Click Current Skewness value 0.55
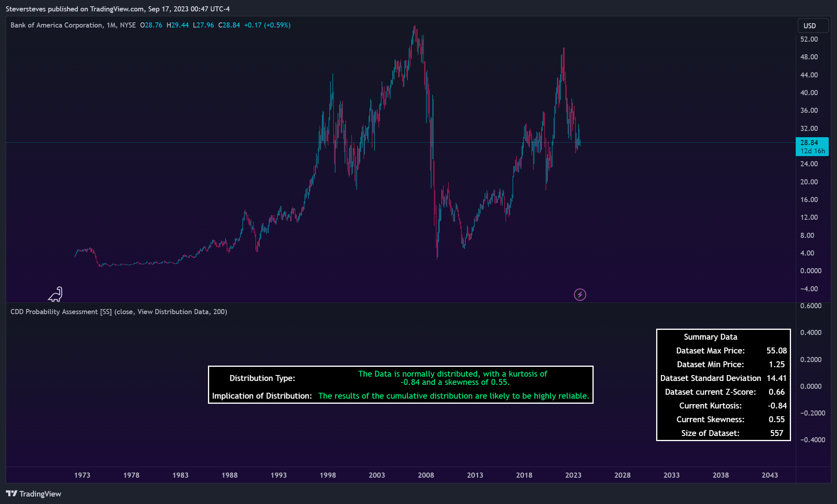The height and width of the screenshot is (504, 837). click(776, 419)
